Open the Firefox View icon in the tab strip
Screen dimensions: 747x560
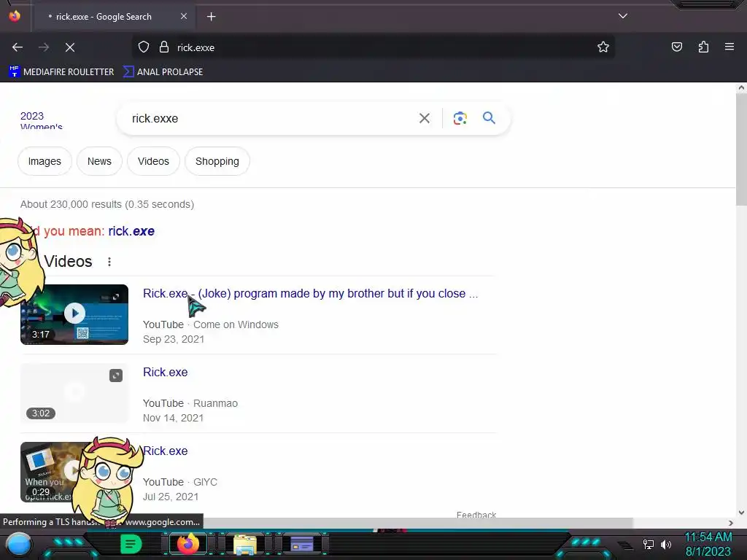(x=15, y=16)
